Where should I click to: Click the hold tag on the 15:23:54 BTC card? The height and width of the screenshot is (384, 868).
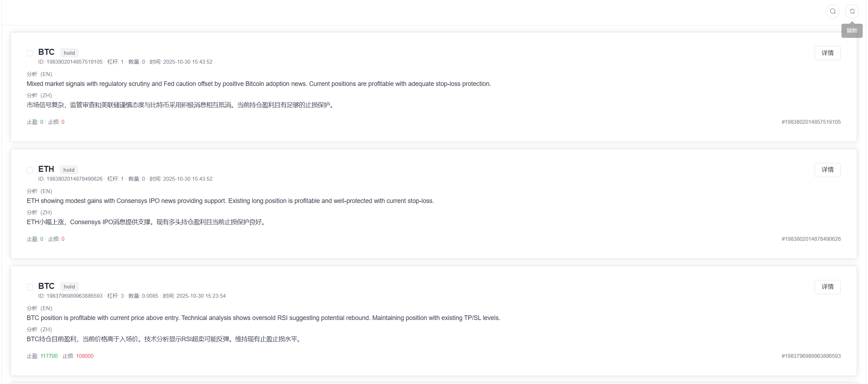69,287
